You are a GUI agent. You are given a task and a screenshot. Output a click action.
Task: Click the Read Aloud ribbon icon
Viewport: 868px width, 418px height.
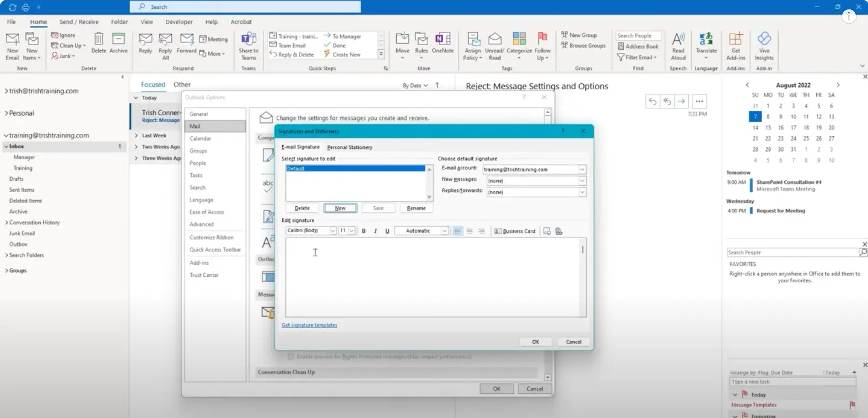pos(678,46)
